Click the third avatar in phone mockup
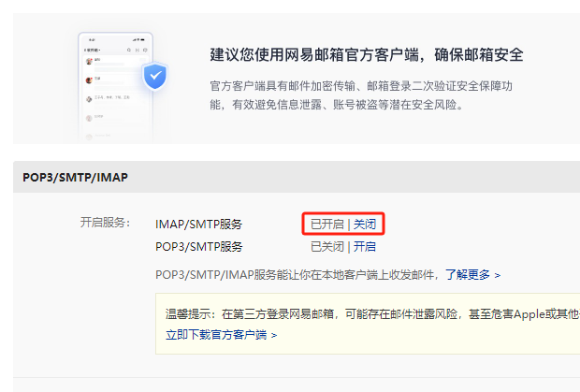 [90, 97]
